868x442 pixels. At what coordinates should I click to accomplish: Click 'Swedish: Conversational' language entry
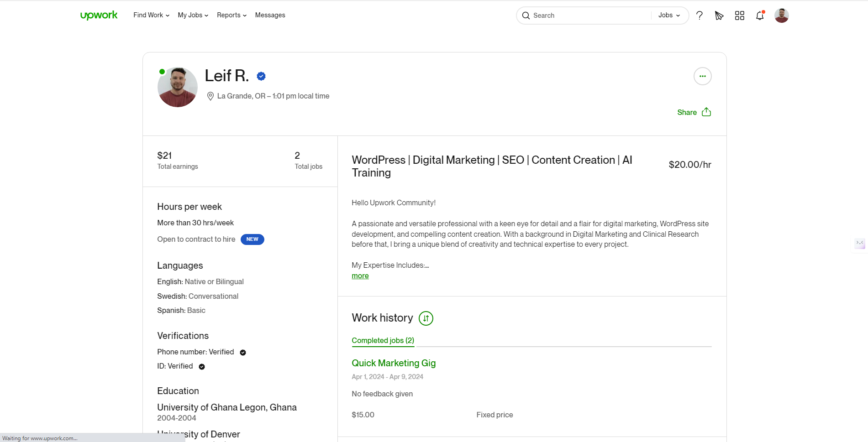point(198,296)
